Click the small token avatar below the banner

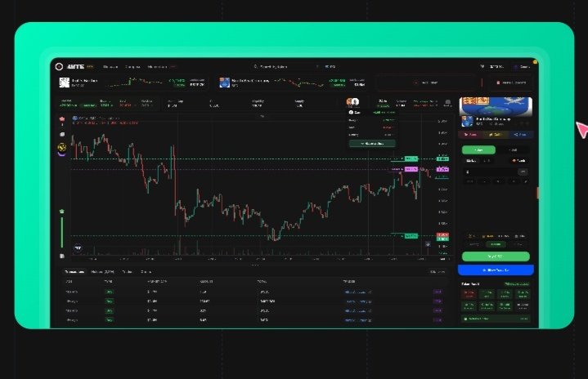click(467, 122)
